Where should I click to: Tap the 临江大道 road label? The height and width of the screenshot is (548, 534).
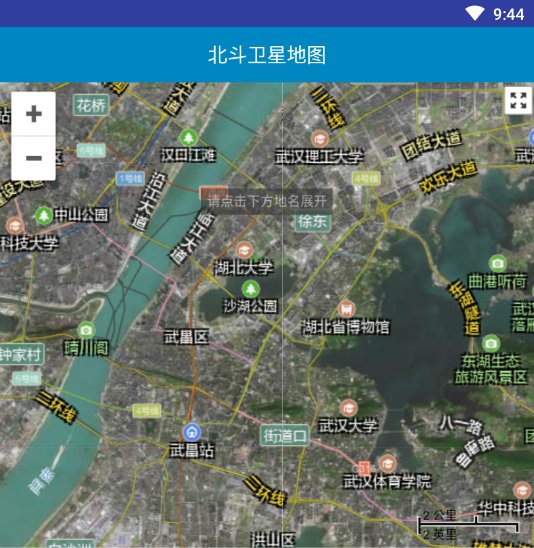[192, 237]
